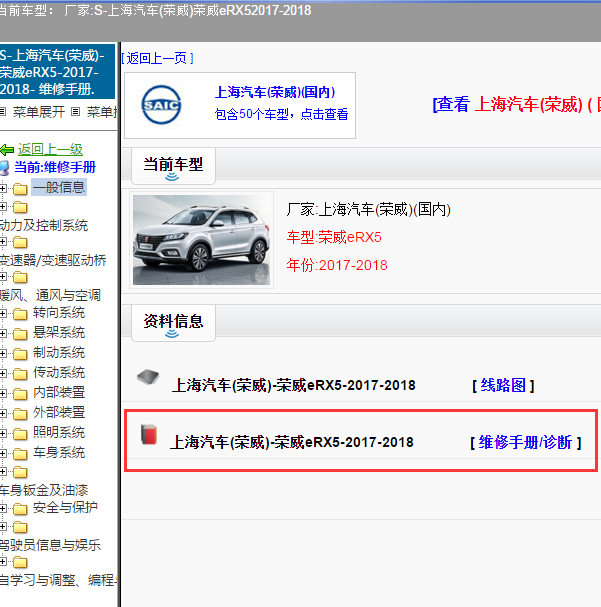
Task: Click the gray wiring diagram book icon
Action: tap(148, 376)
